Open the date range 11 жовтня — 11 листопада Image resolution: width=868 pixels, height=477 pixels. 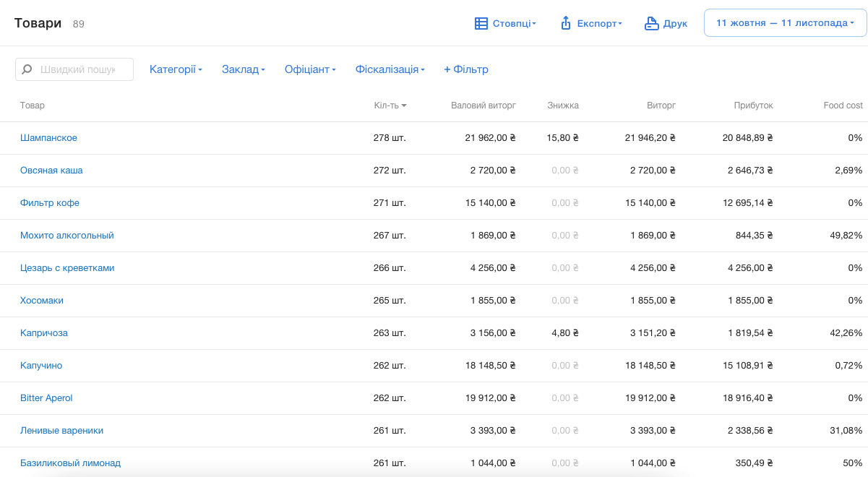[785, 23]
